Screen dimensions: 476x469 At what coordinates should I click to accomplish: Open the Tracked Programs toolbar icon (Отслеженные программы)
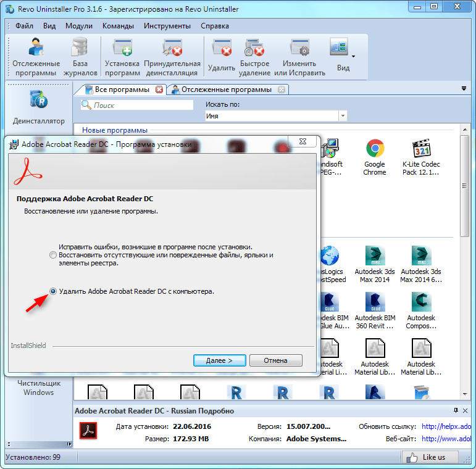click(x=36, y=57)
